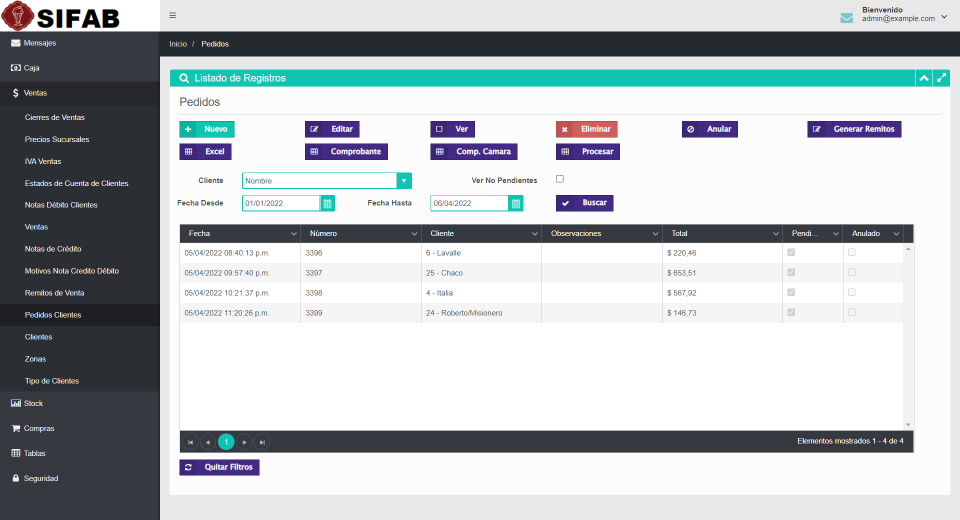Toggle Anulado checkbox for order 3396
The image size is (960, 520).
tap(852, 253)
